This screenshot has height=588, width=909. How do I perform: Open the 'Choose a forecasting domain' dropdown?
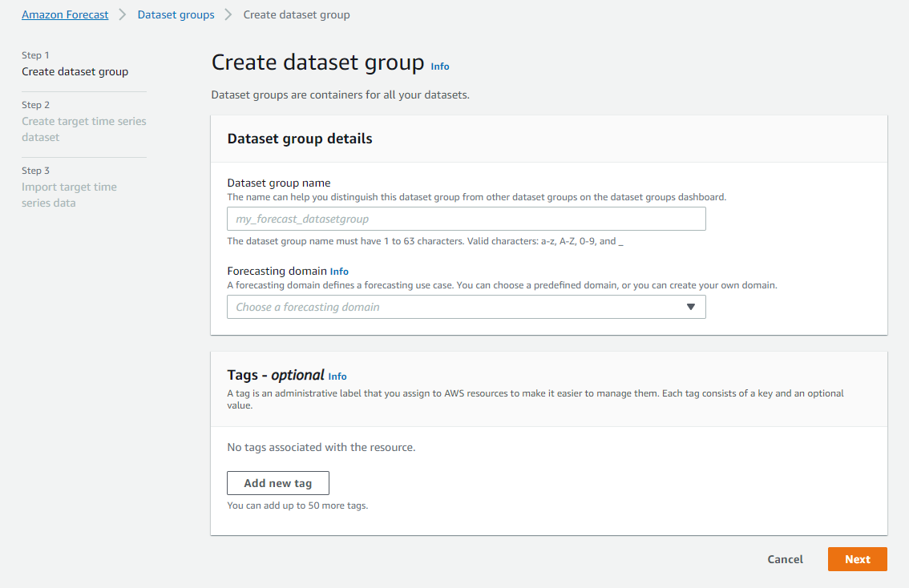(457, 307)
